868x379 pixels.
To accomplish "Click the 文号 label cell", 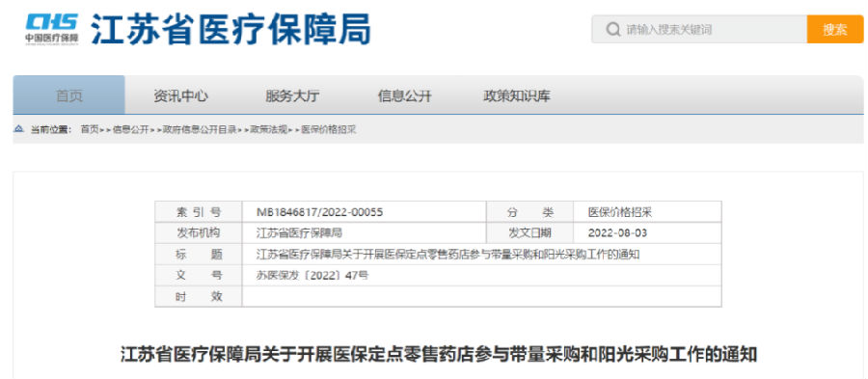I will coord(199,275).
